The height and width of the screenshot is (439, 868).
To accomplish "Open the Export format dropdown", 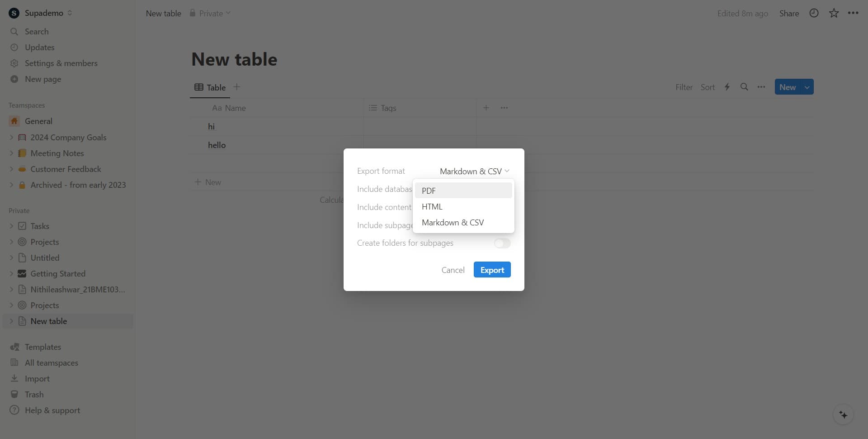I will [x=473, y=171].
